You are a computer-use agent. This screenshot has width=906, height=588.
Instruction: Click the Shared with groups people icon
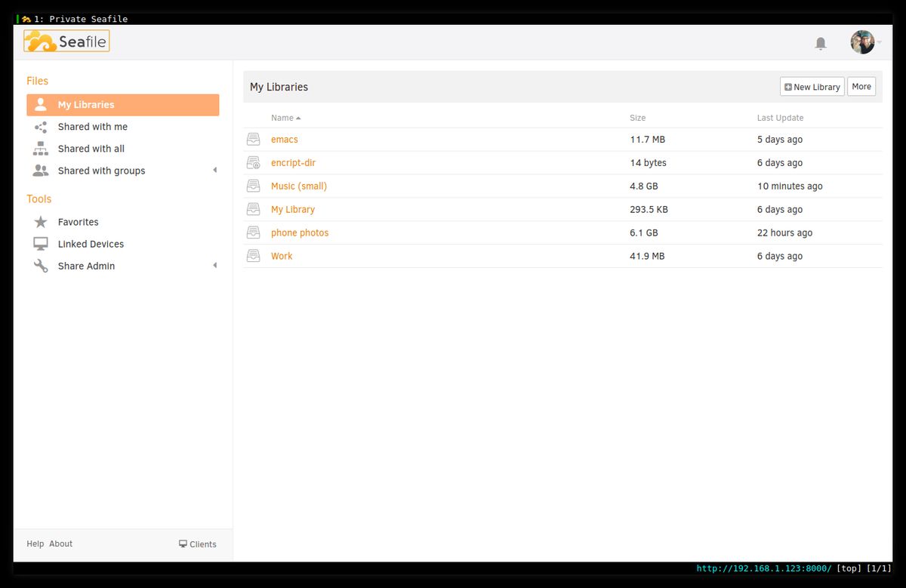[41, 171]
